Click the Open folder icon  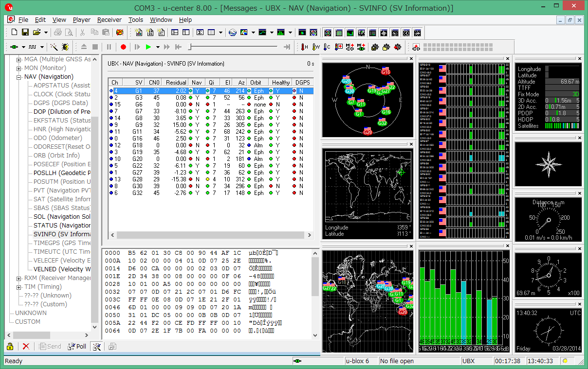pyautogui.click(x=37, y=33)
